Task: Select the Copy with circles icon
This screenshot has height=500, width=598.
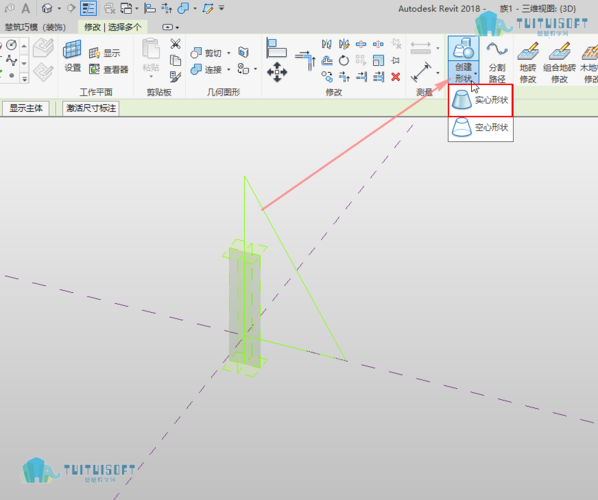Action: coord(327,77)
